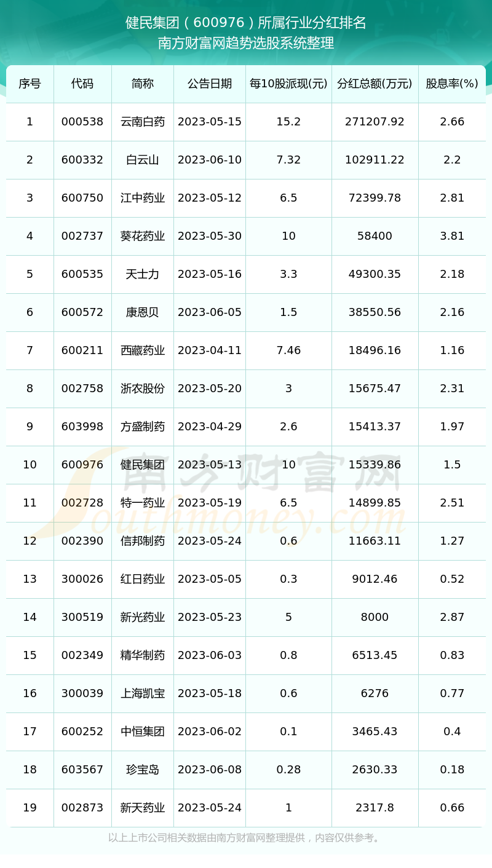Click total dividend value 271207.92
The image size is (492, 868).
coord(375,122)
